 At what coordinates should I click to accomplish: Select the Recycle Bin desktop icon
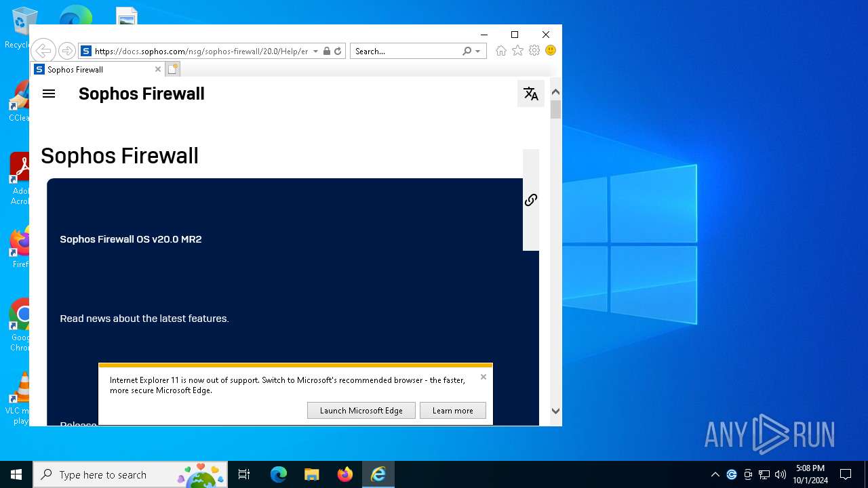tap(20, 28)
